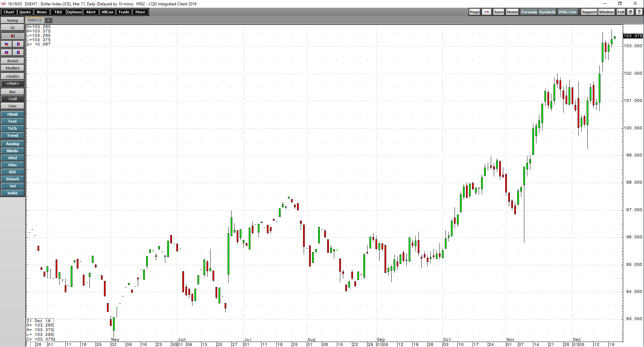Select the <IntD> intraday mode
Screen dimensions: 644x347
tap(12, 76)
